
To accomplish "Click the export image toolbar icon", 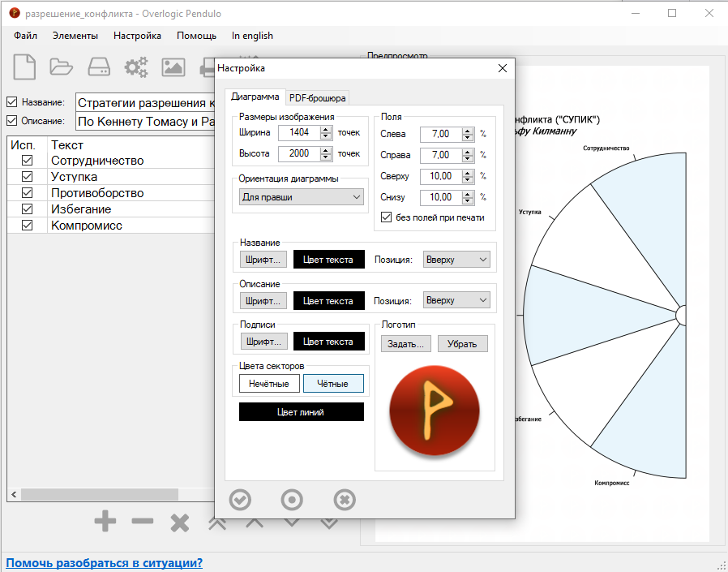I will click(x=173, y=67).
